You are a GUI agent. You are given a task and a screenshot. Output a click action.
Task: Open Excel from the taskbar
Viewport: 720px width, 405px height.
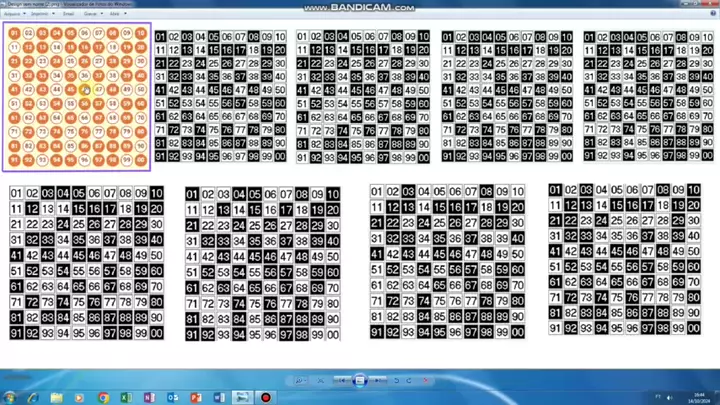pos(125,397)
